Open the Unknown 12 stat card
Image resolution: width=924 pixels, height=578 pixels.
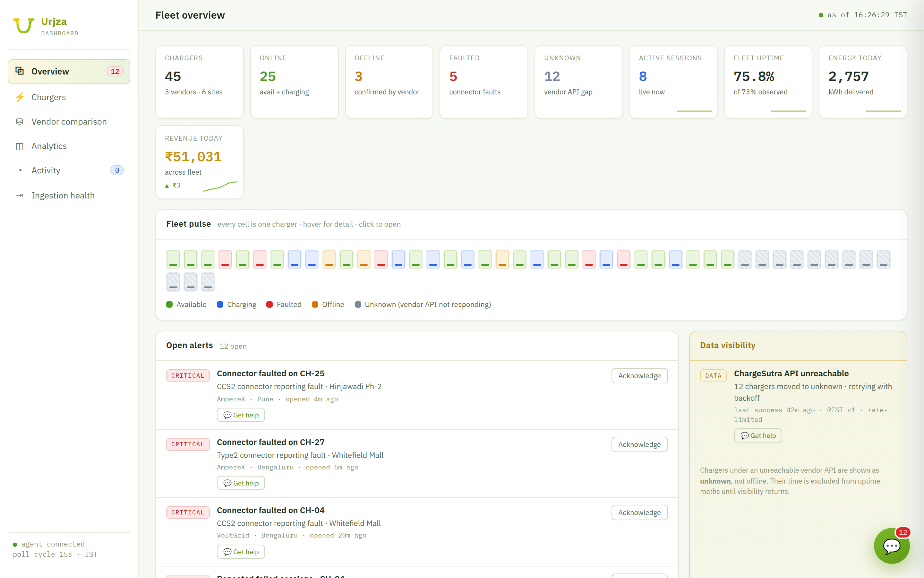[578, 82]
